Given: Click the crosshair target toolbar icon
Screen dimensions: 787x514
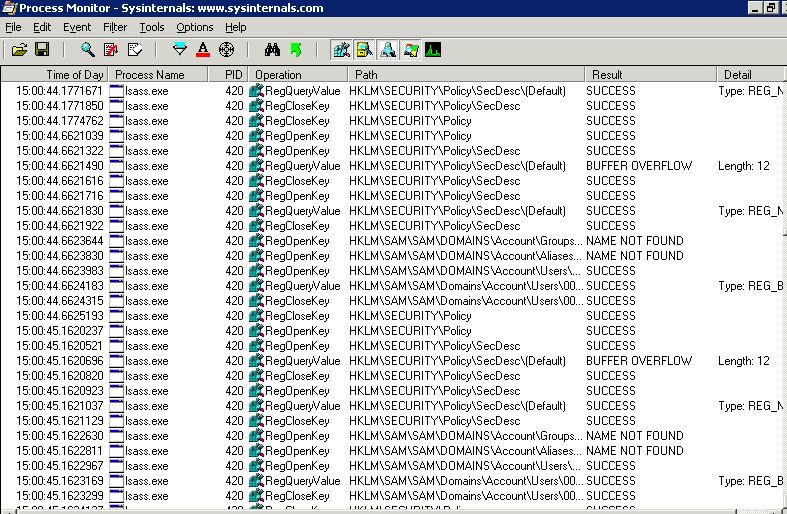Looking at the screenshot, I should click(x=226, y=50).
